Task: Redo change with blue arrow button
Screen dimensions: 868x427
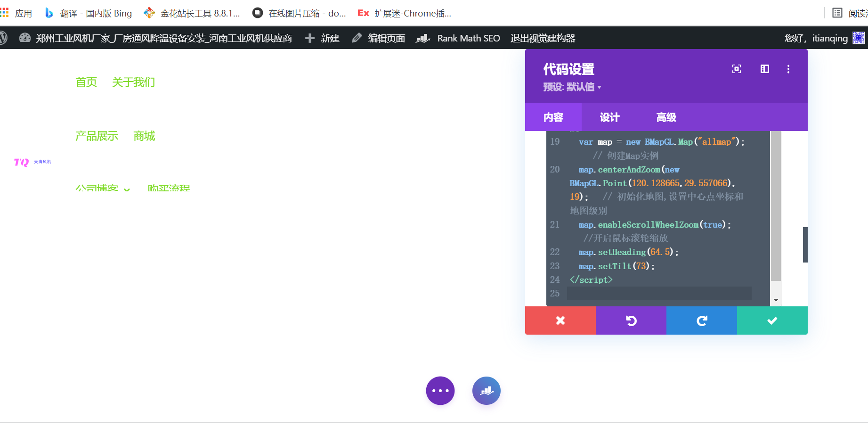Action: point(702,320)
